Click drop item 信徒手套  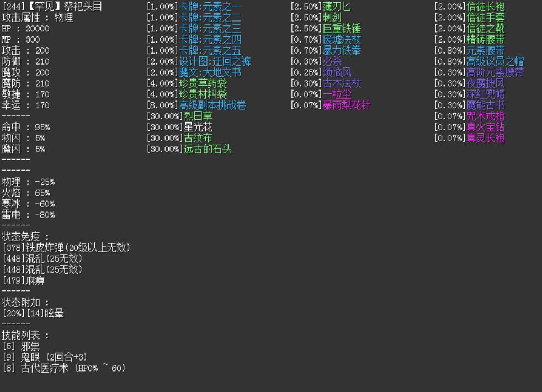(486, 18)
